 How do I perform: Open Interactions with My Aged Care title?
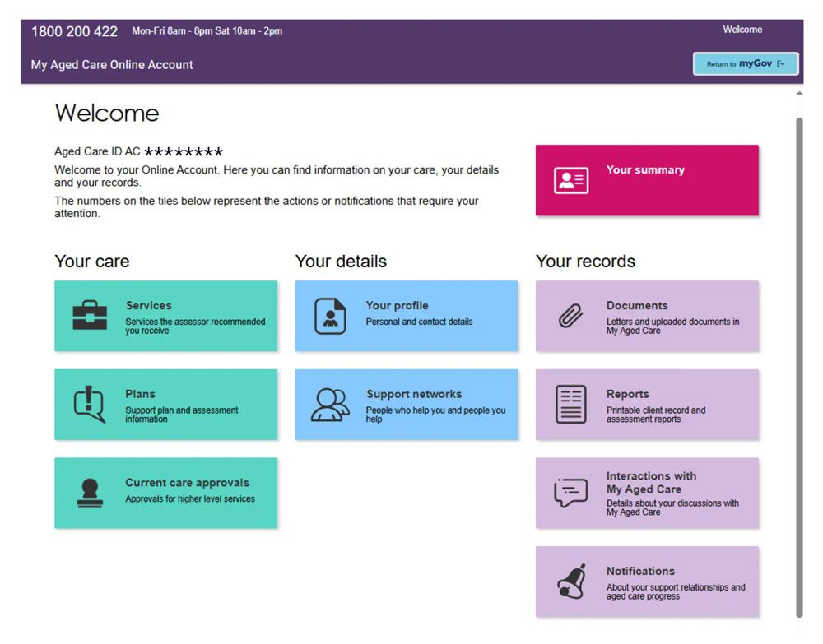(651, 483)
